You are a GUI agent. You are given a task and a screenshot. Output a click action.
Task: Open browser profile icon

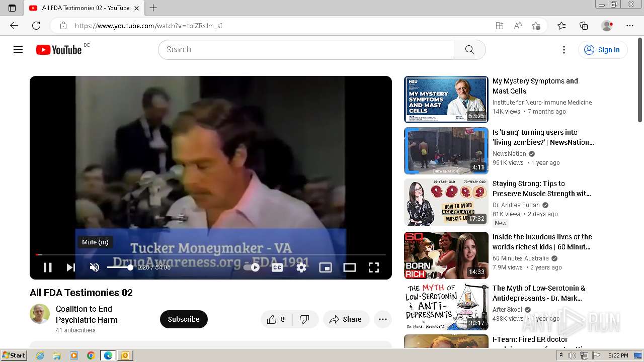(607, 26)
